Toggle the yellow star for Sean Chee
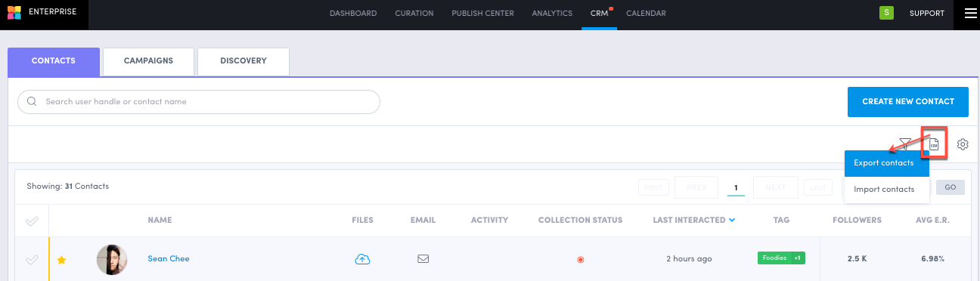This screenshot has width=980, height=281. coord(62,259)
